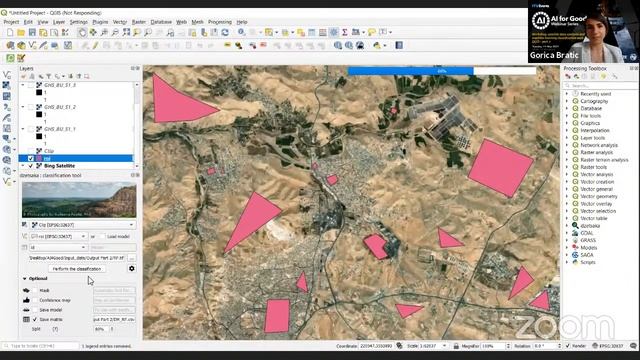The height and width of the screenshot is (360, 640).
Task: Collapse the Optional section
Action: pyautogui.click(x=25, y=278)
